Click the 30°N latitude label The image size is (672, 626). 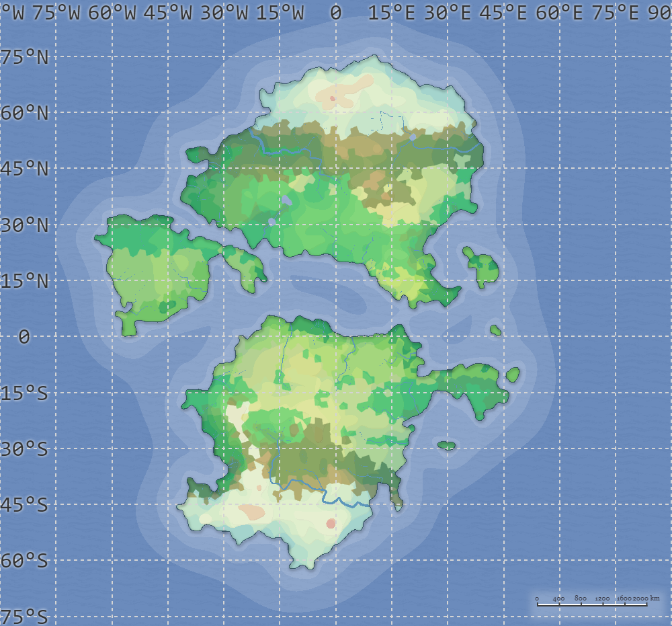coord(24,225)
